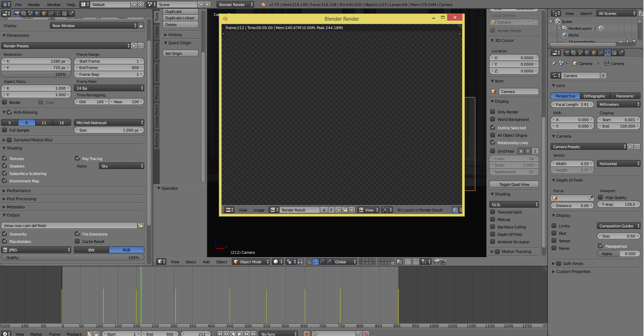Viewport: 644px width, 336px height.
Task: Play the animation forward in timeline
Action: (240, 334)
